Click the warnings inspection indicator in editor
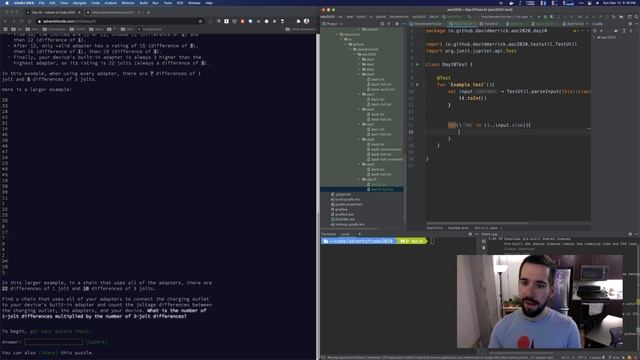This screenshot has height=360, width=640. point(577,31)
